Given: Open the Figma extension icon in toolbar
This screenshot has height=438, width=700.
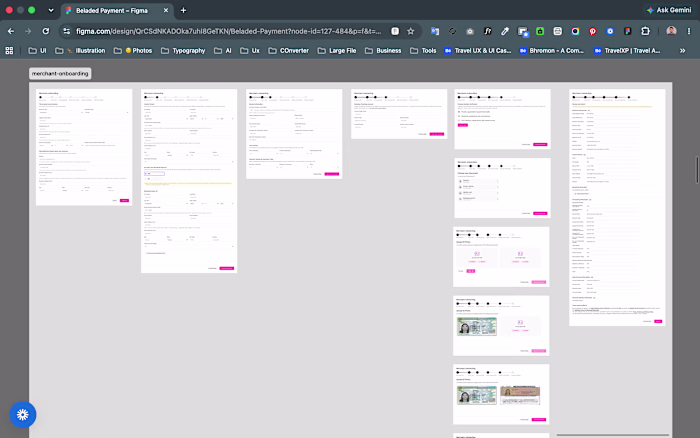Looking at the screenshot, I should tap(627, 31).
